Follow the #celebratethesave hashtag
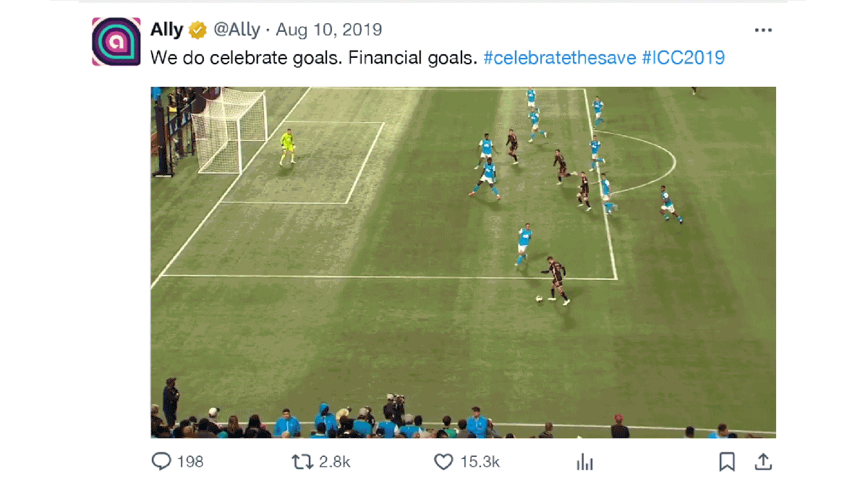 (559, 57)
